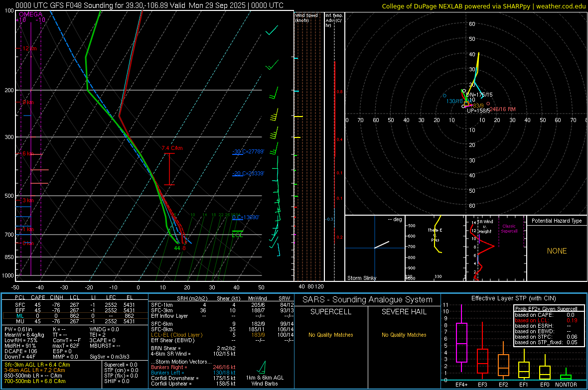This screenshot has width=588, height=390.
Task: Select the sounding title with 39.30,-106.89
Action: pyautogui.click(x=149, y=5)
